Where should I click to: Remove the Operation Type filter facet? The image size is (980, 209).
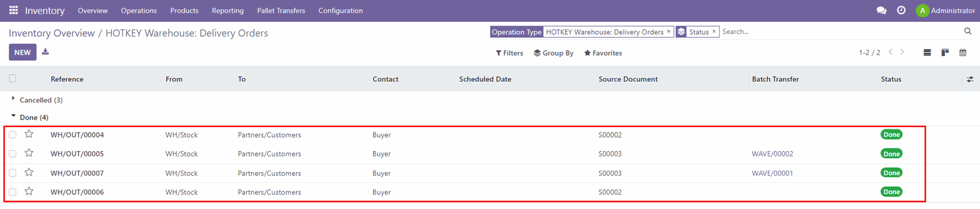(x=669, y=31)
